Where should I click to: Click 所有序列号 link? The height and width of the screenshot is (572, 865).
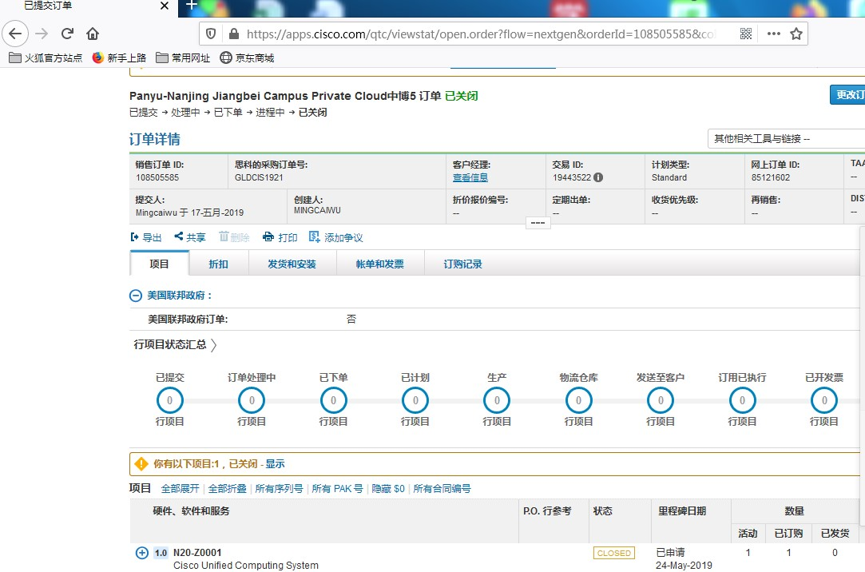click(x=279, y=489)
